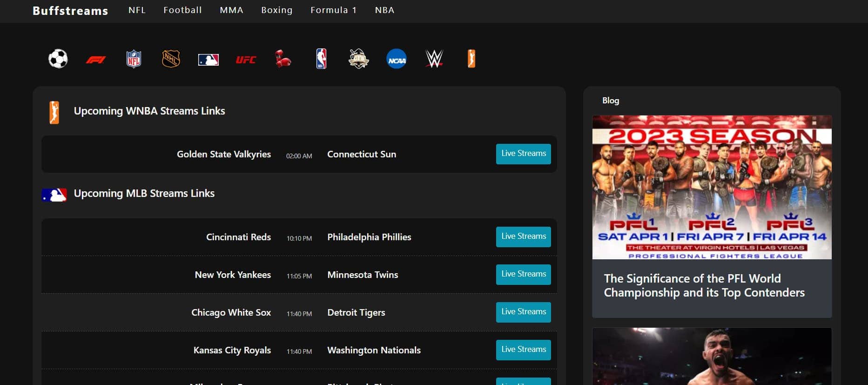The image size is (868, 385).
Task: Click the red boxing gloves icon
Action: [283, 59]
